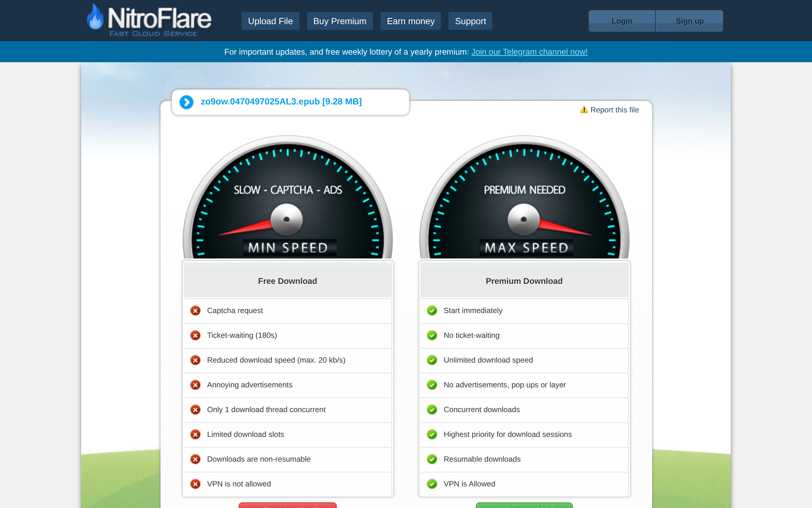Click the red X icon beside Limited download slots

click(x=195, y=434)
